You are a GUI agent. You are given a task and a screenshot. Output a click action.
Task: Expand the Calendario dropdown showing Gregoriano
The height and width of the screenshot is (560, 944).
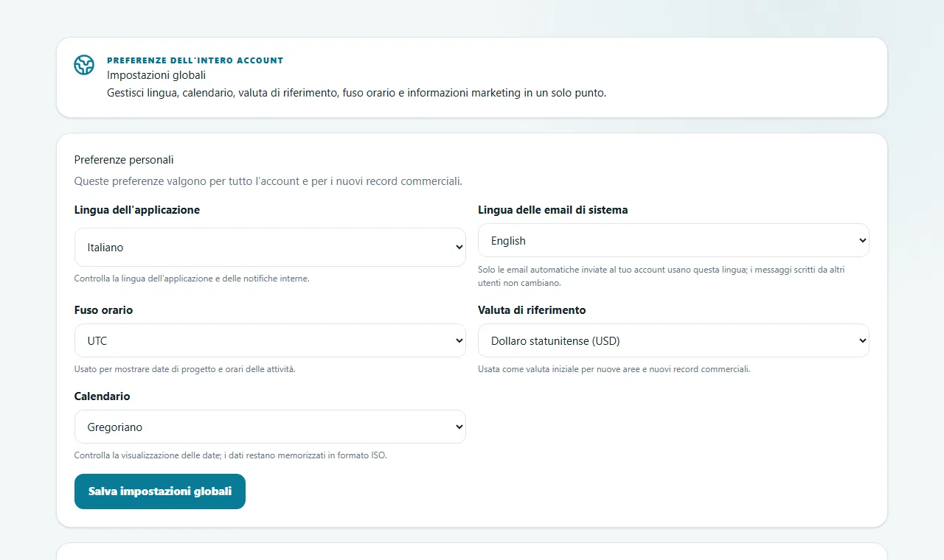pyautogui.click(x=270, y=427)
